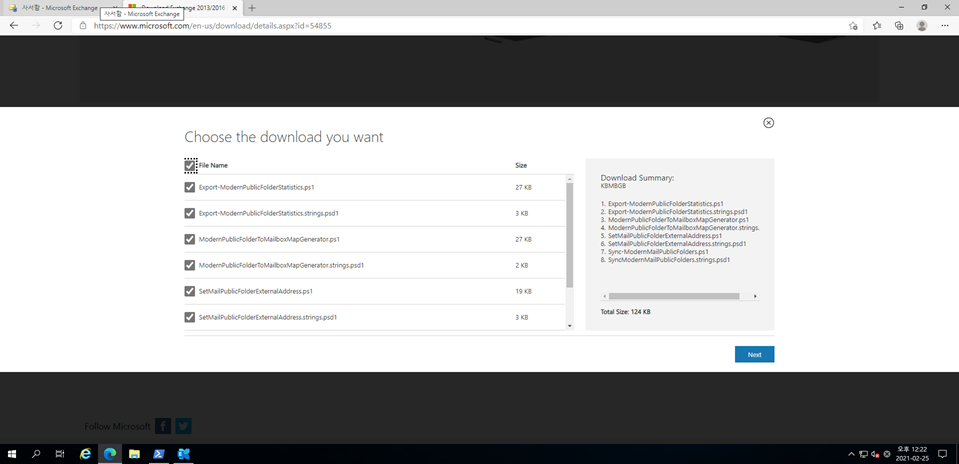959x464 pixels.
Task: Click the 2 KB size value
Action: 522,265
